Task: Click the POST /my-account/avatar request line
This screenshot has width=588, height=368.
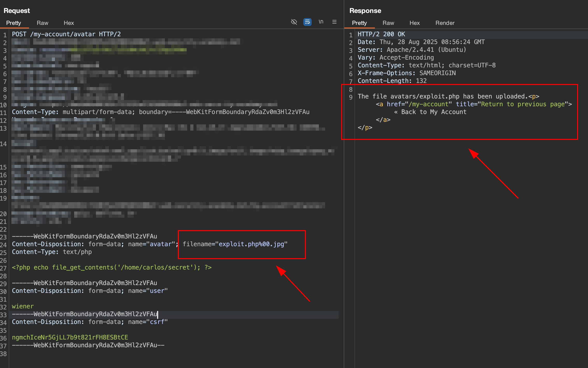Action: pyautogui.click(x=66, y=34)
